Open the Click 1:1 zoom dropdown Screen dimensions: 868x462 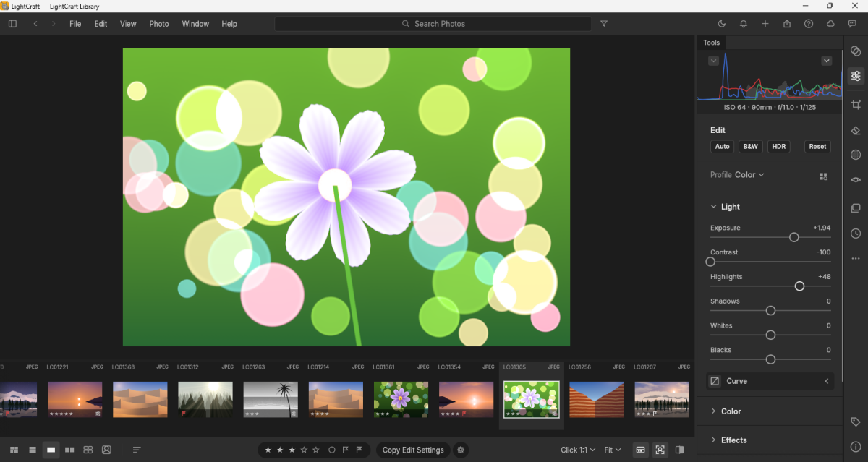tap(578, 450)
